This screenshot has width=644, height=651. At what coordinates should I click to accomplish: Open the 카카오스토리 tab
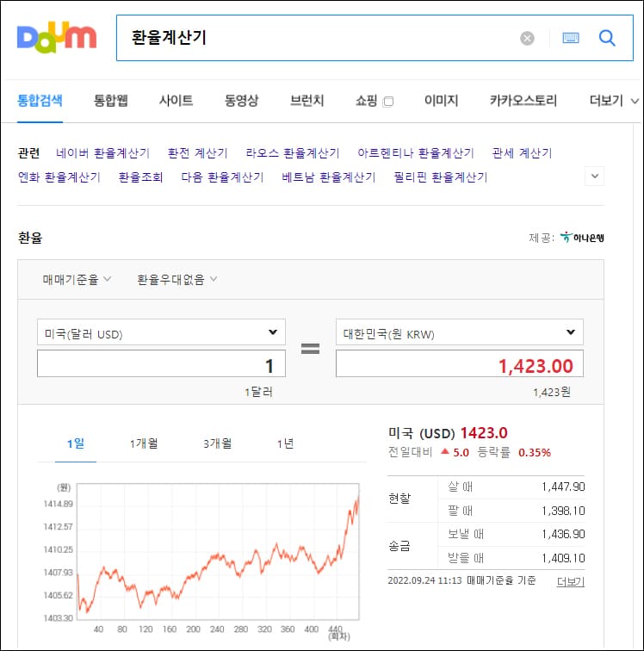523,101
